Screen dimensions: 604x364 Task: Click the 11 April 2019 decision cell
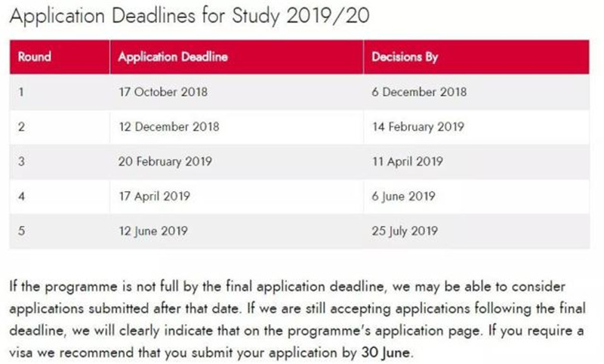pos(476,162)
